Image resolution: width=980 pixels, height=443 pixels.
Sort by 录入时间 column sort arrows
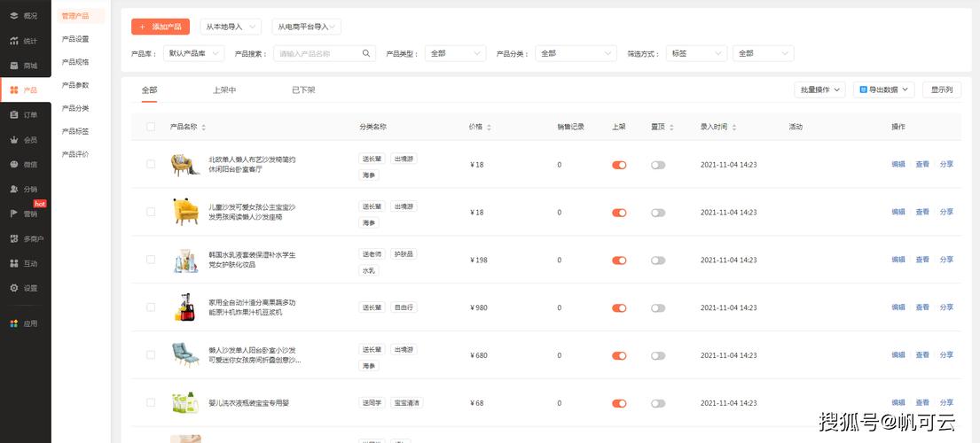click(x=734, y=127)
